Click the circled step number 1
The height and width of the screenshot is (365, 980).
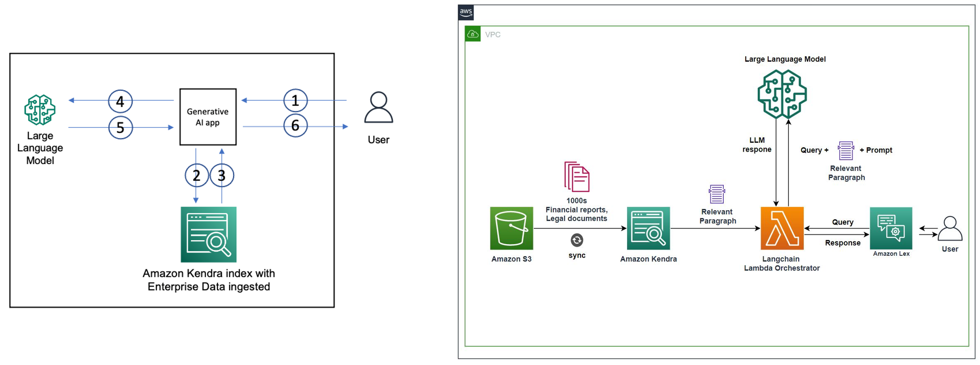pos(295,101)
